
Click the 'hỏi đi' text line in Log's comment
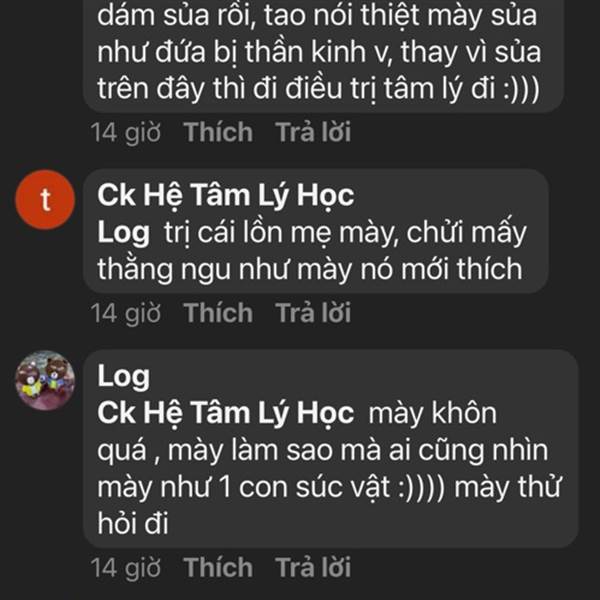[133, 523]
